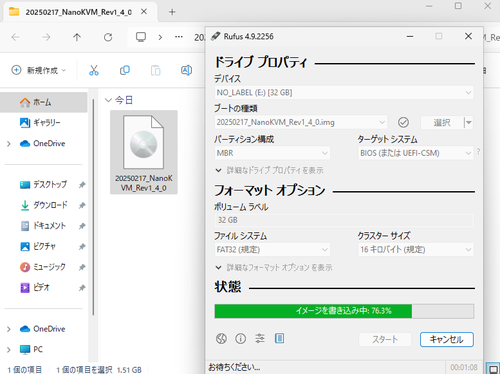Collapse the 今日 file group
The height and width of the screenshot is (374, 500).
pyautogui.click(x=108, y=100)
